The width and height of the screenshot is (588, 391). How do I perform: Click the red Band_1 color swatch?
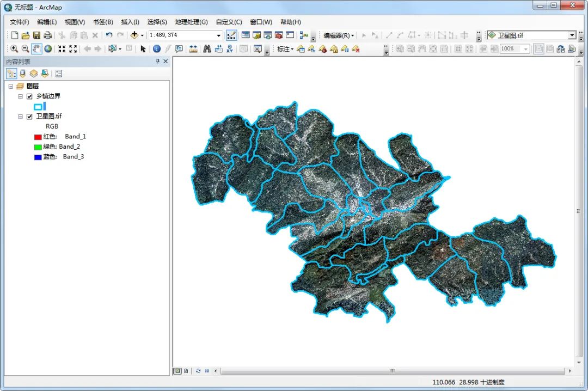(x=38, y=136)
